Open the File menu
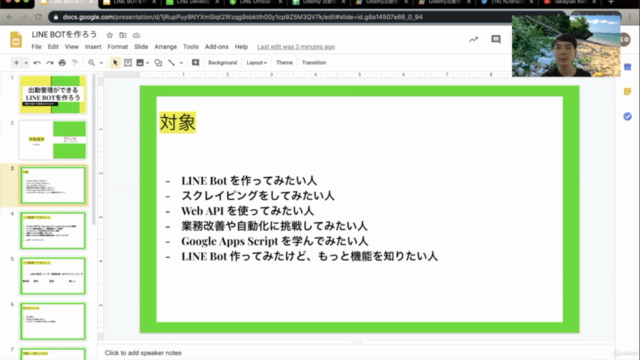 36,47
